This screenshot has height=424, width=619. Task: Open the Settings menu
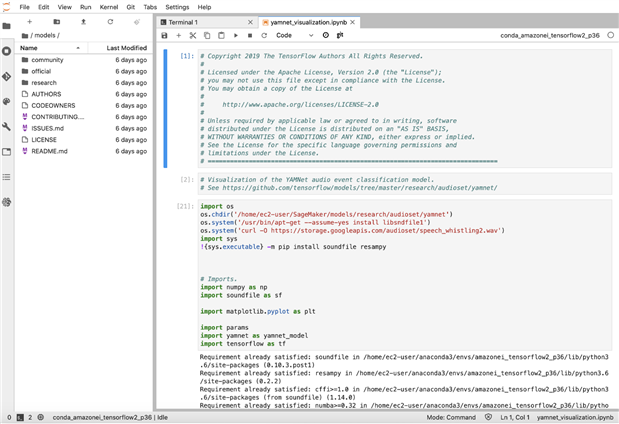(x=177, y=7)
